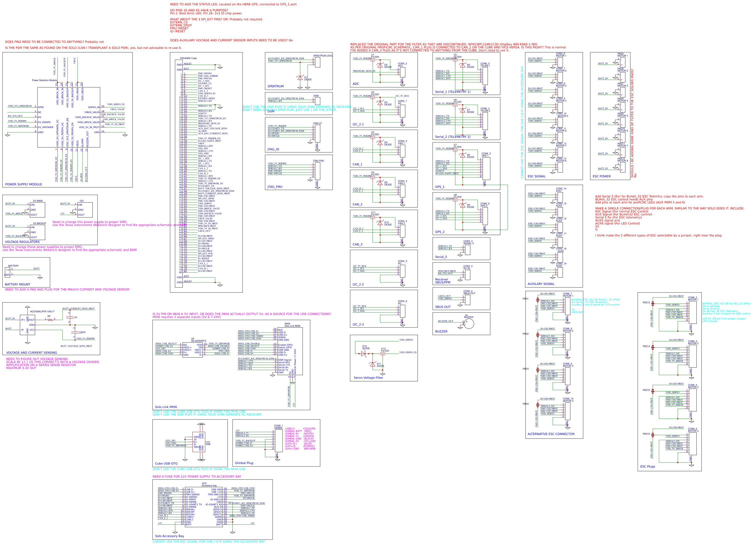Select the Solo Accessory Bay label
This screenshot has width=756, height=546.
pos(169,536)
